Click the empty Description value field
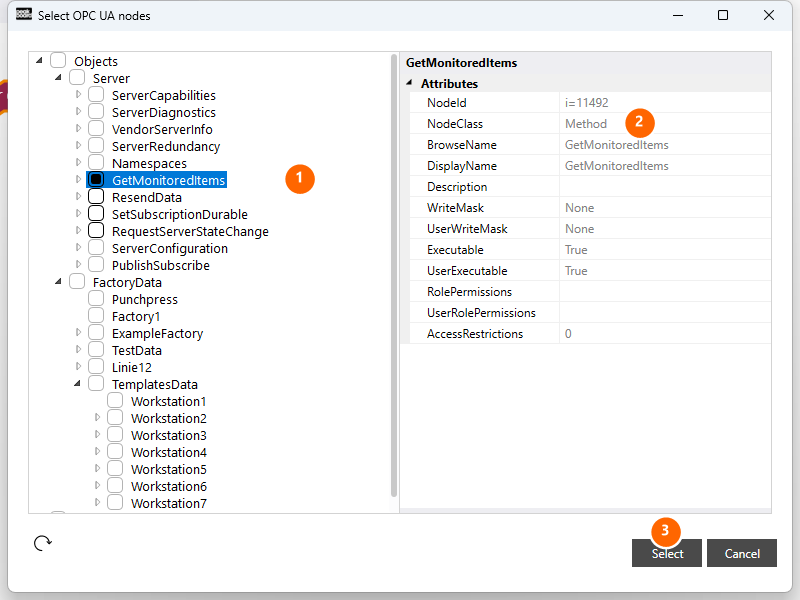 coord(665,186)
